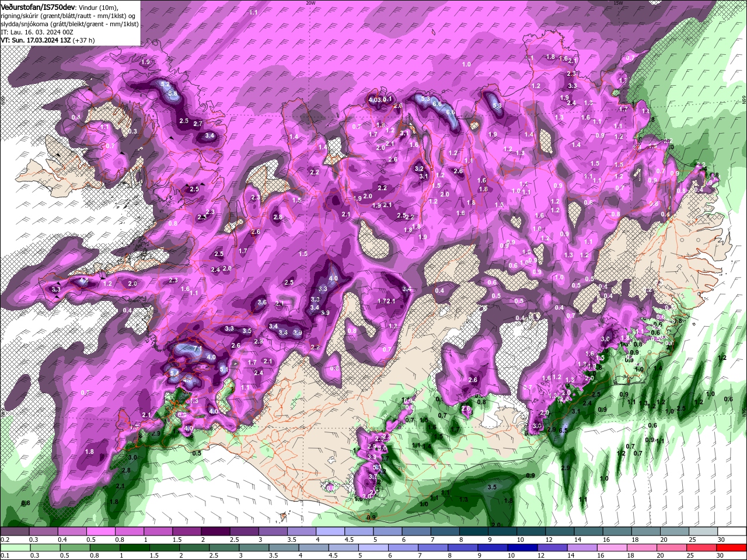Click the '5.8' snowfall value on the map
The height and width of the screenshot is (560, 747).
click(x=173, y=93)
